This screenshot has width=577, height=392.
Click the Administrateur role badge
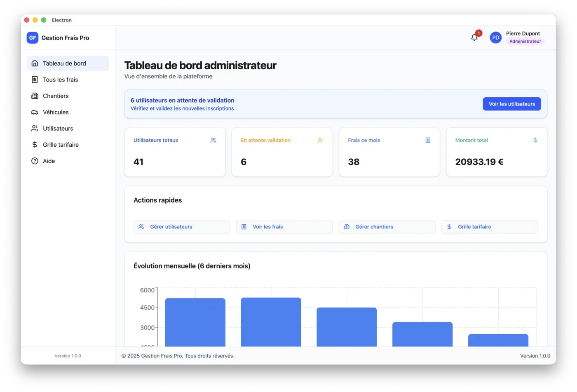click(525, 42)
